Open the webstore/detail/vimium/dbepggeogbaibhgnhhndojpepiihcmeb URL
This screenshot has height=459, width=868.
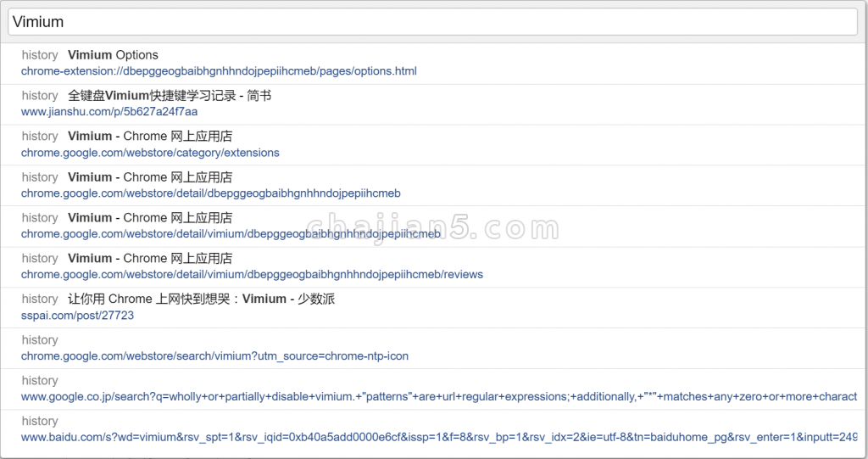point(231,234)
